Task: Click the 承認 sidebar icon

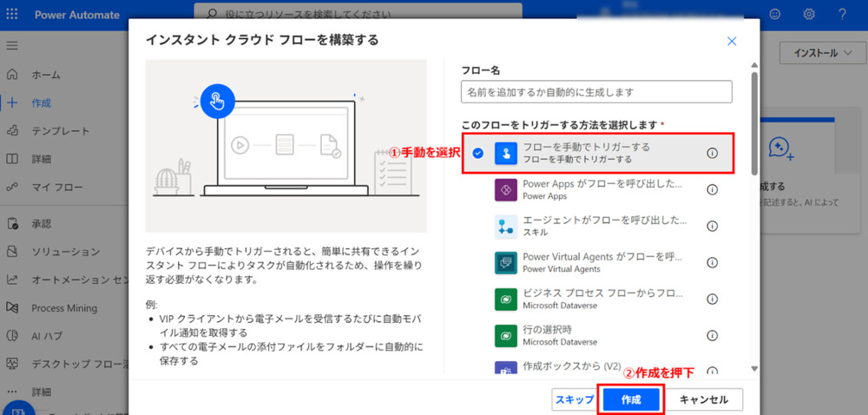Action: click(12, 224)
